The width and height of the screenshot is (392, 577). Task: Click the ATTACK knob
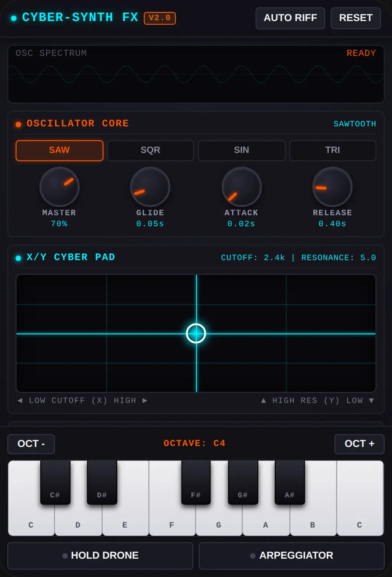[x=241, y=187]
